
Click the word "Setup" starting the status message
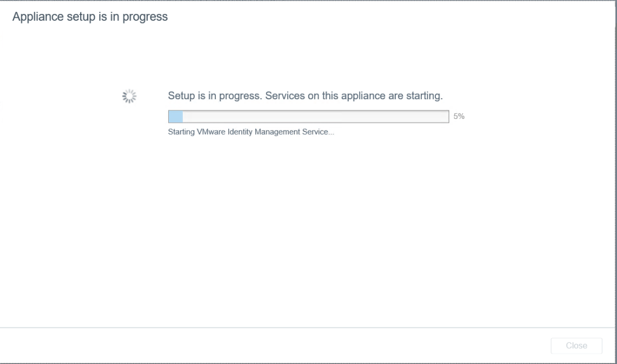(x=182, y=96)
